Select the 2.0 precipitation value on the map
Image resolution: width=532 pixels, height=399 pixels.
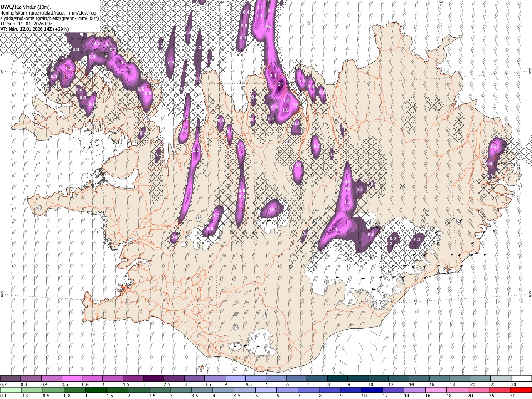pyautogui.click(x=197, y=150)
